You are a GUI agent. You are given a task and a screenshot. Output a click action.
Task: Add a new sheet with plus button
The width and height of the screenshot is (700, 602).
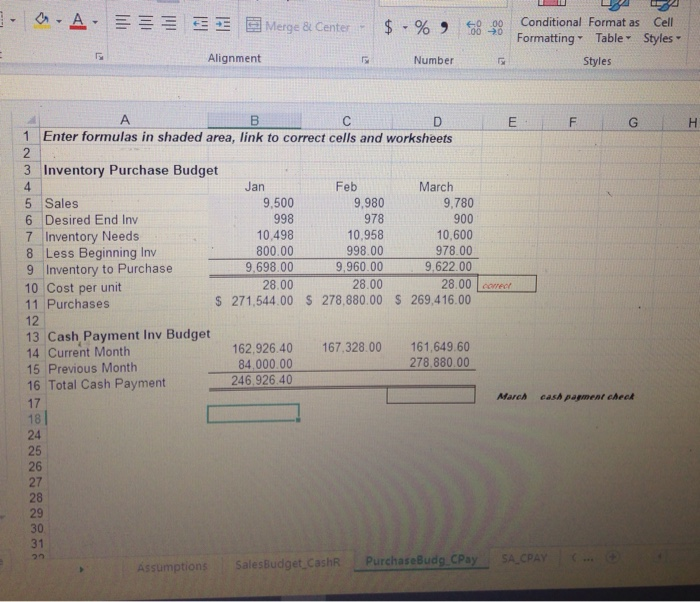(x=612, y=557)
